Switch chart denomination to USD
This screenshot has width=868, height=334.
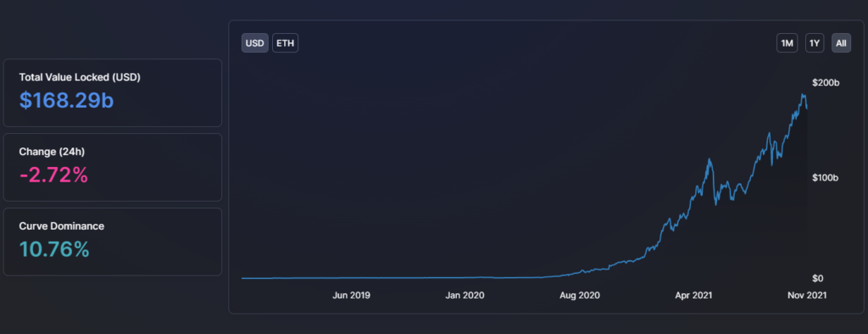click(x=254, y=43)
